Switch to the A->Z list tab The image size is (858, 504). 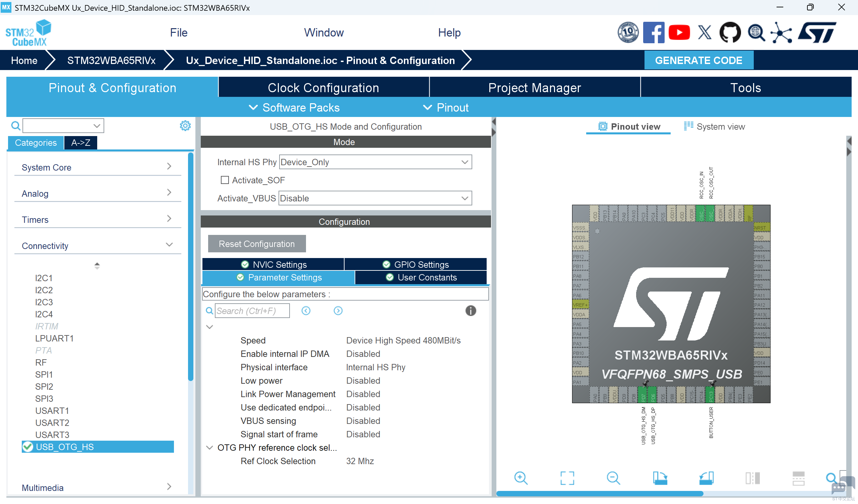(x=81, y=143)
